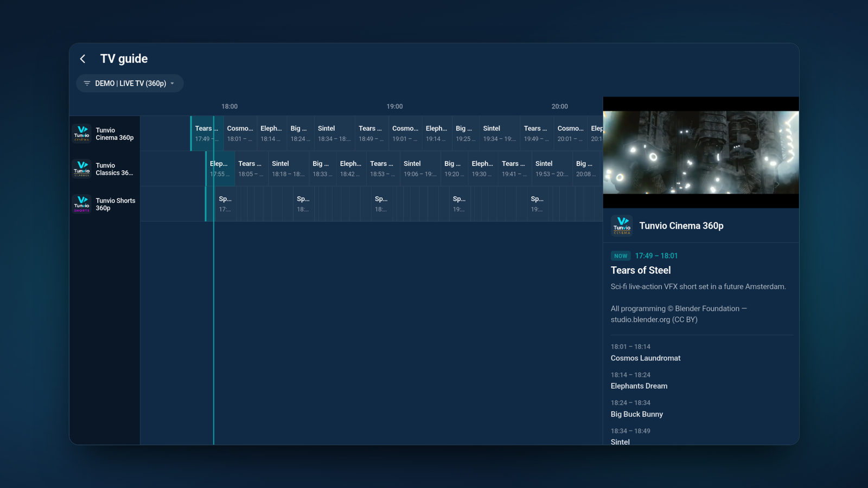Select the Tears program at 19:41 on Classics
This screenshot has width=868, height=488.
[515, 169]
